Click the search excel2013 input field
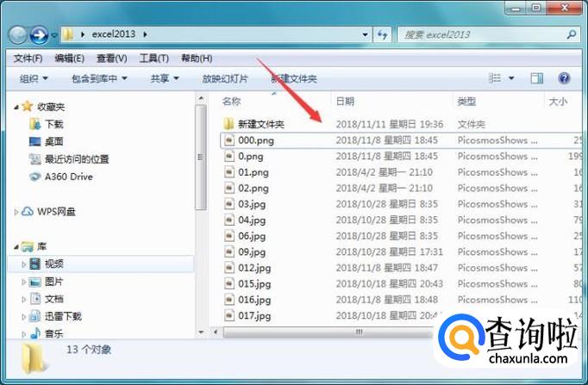This screenshot has height=385, width=588. [x=479, y=35]
